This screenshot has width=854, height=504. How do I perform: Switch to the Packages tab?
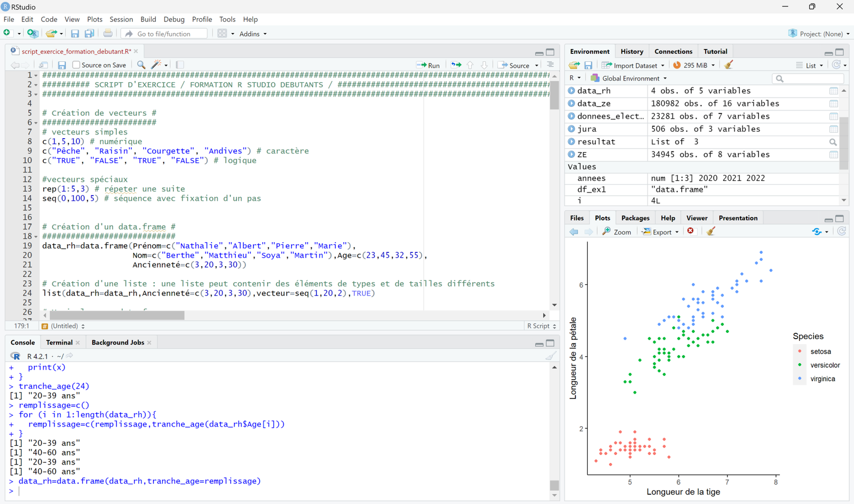[635, 218]
